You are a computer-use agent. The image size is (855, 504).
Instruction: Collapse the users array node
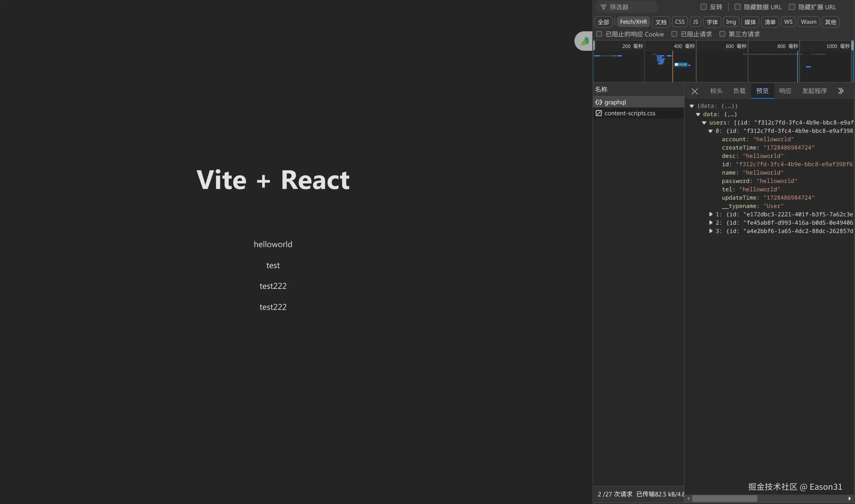[x=704, y=123]
